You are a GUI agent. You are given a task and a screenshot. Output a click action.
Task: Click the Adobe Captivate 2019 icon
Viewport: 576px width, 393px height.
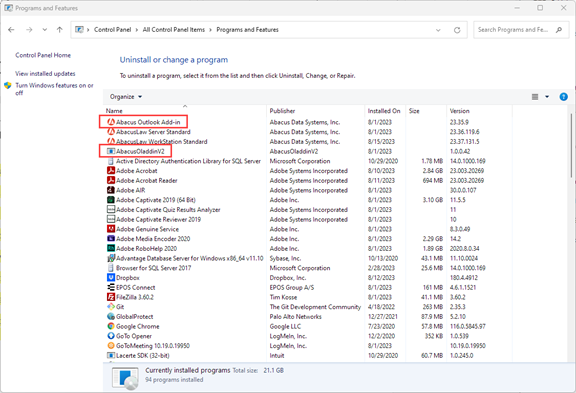[x=111, y=200]
